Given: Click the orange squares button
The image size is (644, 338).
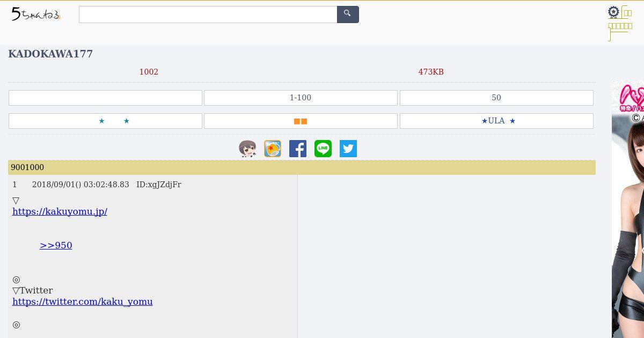Looking at the screenshot, I should tap(301, 121).
